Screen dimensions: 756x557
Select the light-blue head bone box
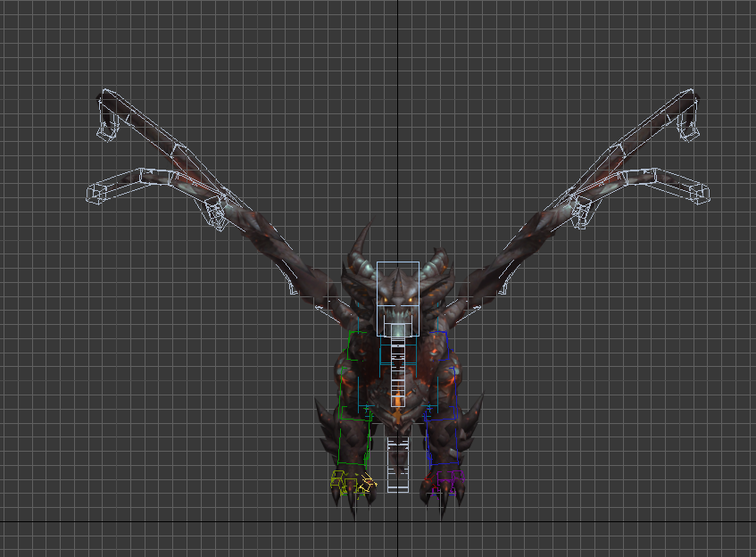[x=398, y=298]
